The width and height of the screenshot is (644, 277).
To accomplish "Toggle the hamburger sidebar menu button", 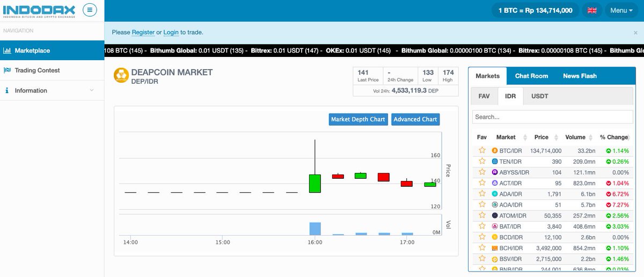I will coord(90,10).
